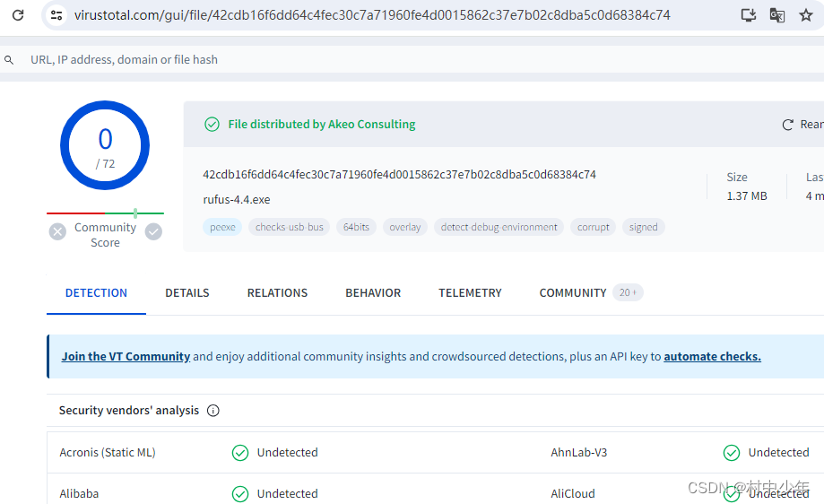Select the signed tag
Viewport: 824px width, 504px height.
pyautogui.click(x=643, y=227)
